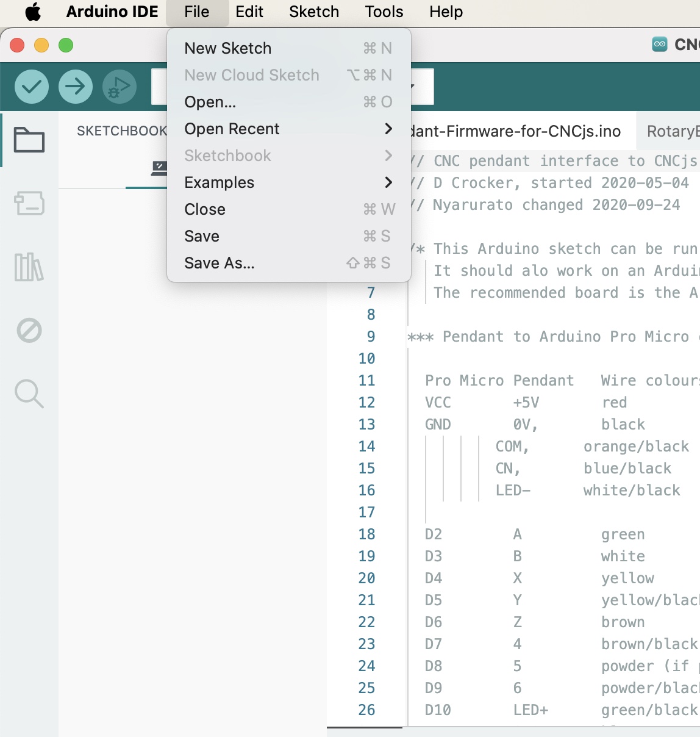This screenshot has height=737, width=700.
Task: Click the Sketchbook submenu entry
Action: pyautogui.click(x=289, y=156)
